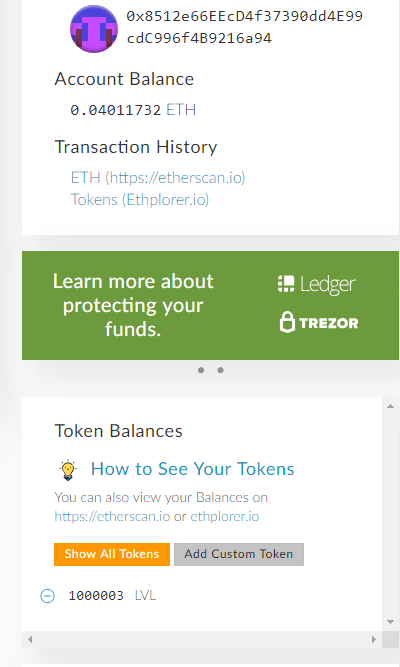Viewport: 400px width, 667px height.
Task: Open ETH transaction history on etherscan.io
Action: pos(158,177)
